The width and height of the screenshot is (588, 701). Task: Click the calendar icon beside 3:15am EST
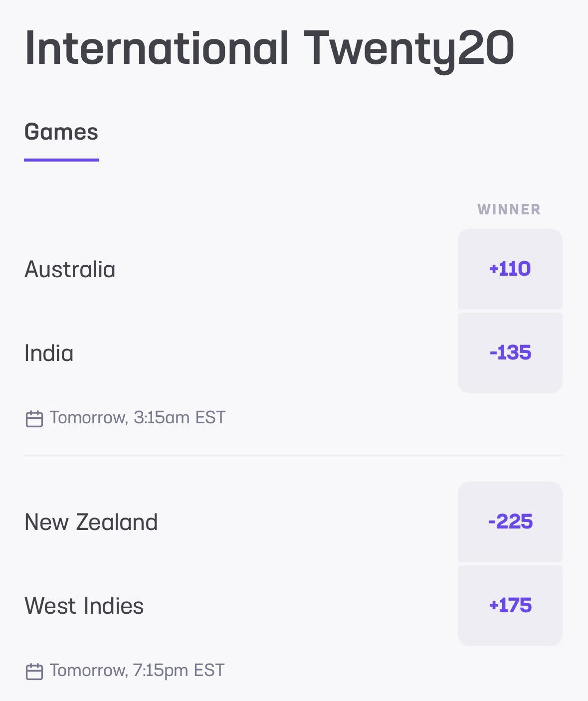coord(34,418)
